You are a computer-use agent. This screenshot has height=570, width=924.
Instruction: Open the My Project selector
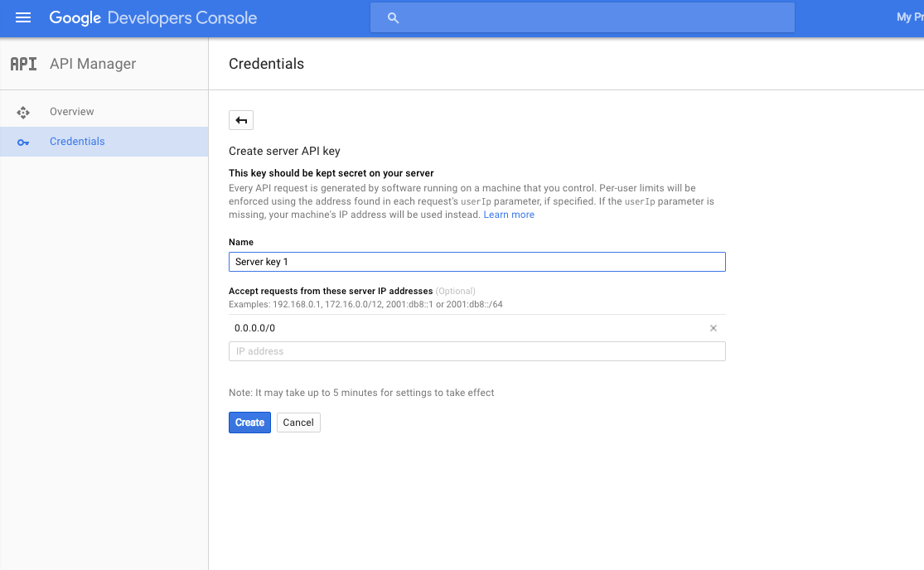(908, 17)
